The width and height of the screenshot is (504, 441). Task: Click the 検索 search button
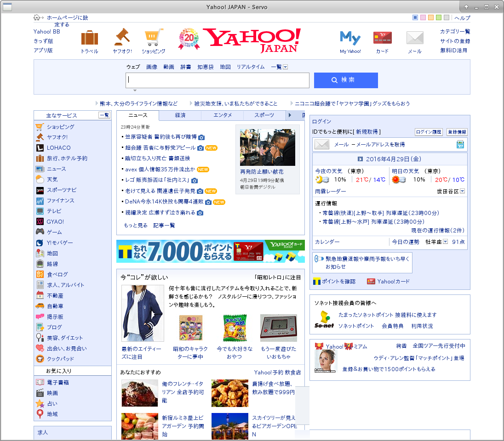click(346, 80)
